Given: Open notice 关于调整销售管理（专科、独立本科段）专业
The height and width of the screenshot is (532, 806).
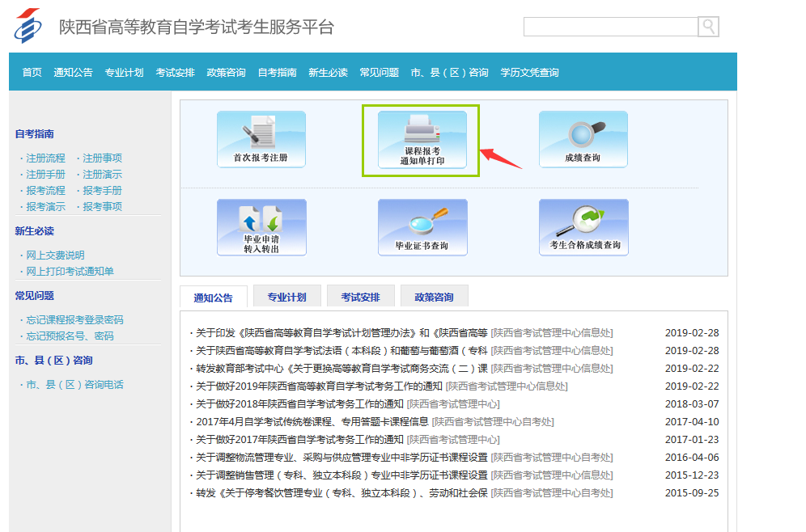Looking at the screenshot, I should pyautogui.click(x=341, y=475).
